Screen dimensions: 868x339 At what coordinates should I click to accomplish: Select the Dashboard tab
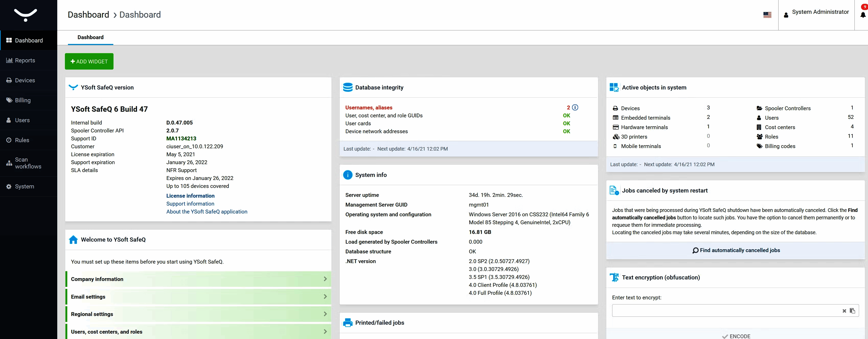[x=90, y=37]
